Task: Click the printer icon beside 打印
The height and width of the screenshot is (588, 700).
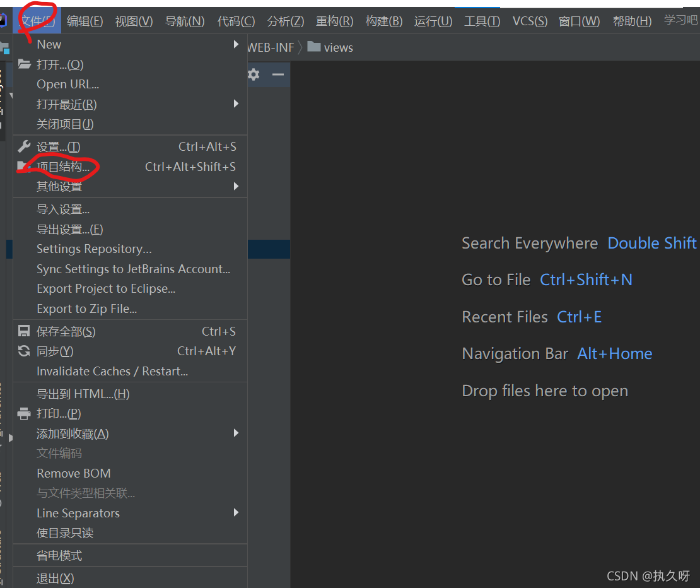Action: [24, 414]
